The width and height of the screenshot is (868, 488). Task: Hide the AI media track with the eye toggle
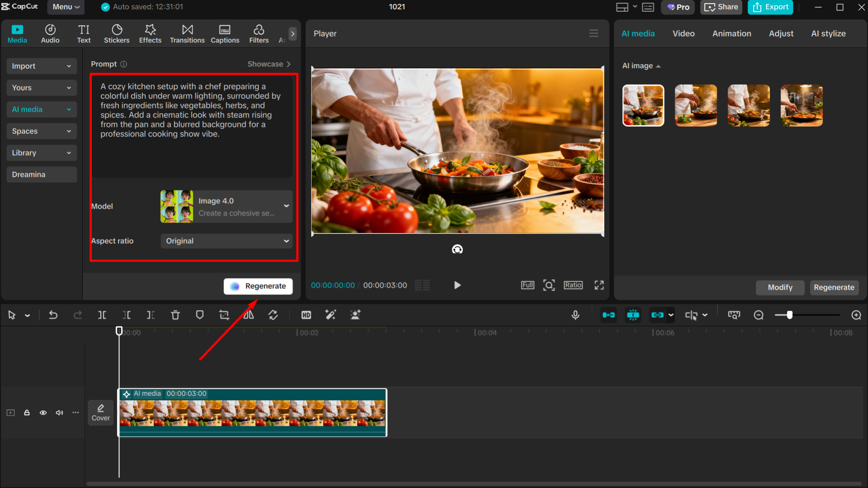click(43, 412)
